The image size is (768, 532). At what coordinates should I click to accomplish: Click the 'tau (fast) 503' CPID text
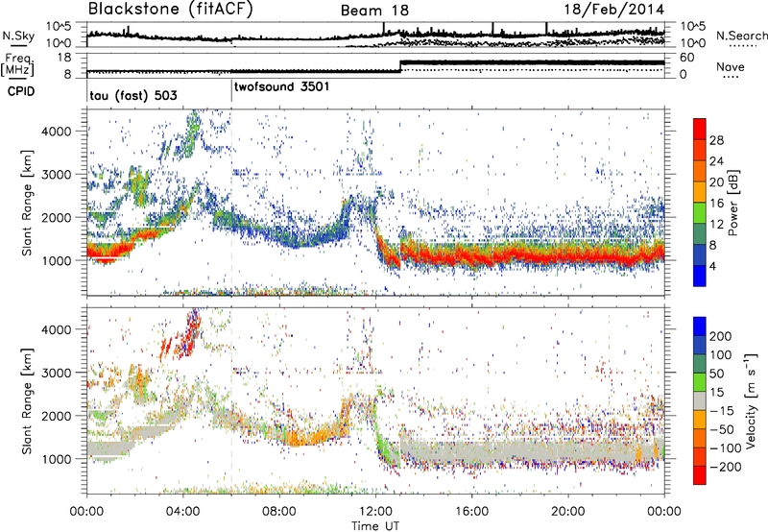pyautogui.click(x=133, y=95)
